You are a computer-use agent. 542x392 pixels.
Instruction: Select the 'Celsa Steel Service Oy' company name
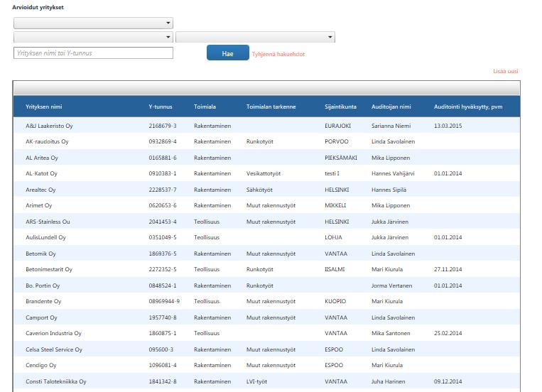coord(54,349)
